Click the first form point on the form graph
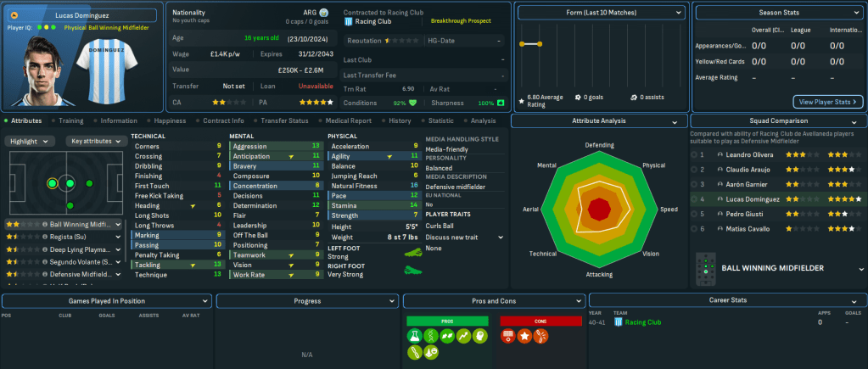 (523, 43)
